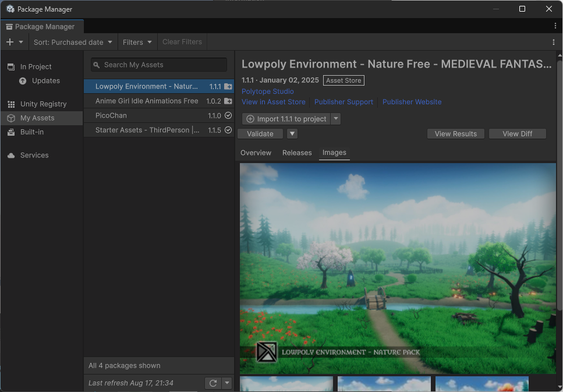
Task: Click the Lowpoly Environment package title heading
Action: (396, 64)
